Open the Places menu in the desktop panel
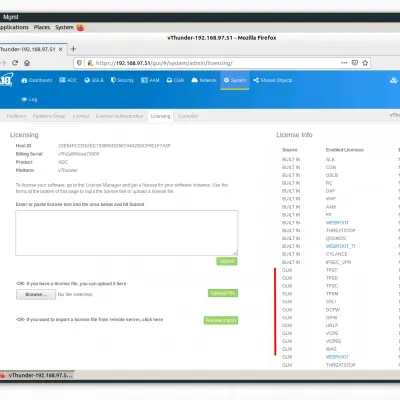 (42, 27)
